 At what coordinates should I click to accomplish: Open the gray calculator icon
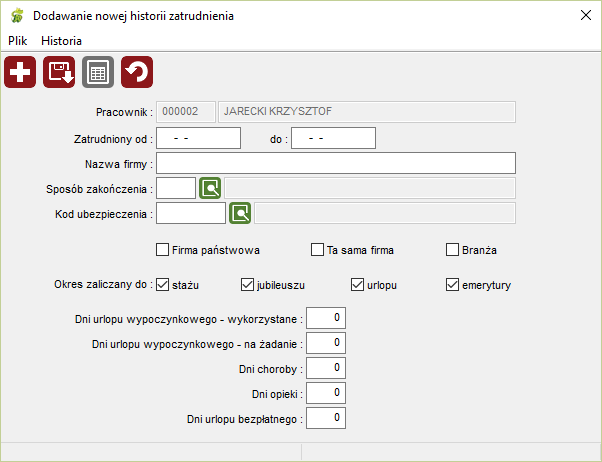(x=98, y=72)
